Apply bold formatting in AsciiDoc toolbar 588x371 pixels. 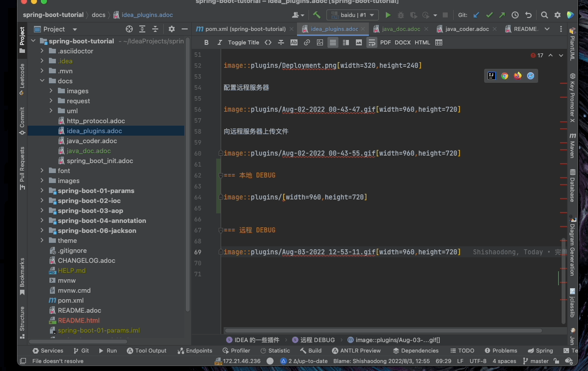(x=207, y=42)
